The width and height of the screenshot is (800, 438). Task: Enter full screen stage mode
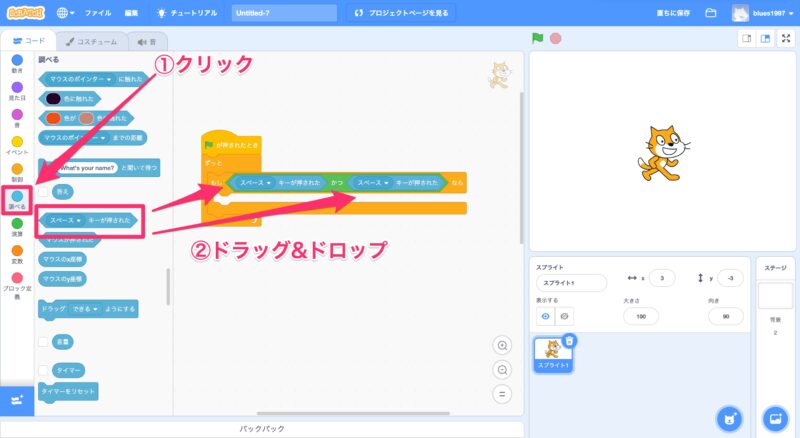pos(785,38)
